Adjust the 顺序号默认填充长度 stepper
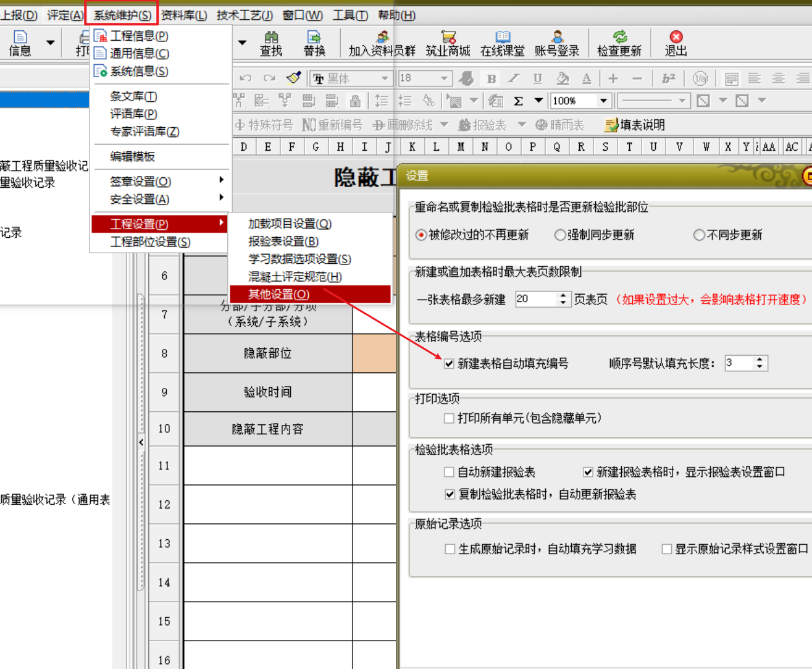The height and width of the screenshot is (669, 812). point(760,363)
